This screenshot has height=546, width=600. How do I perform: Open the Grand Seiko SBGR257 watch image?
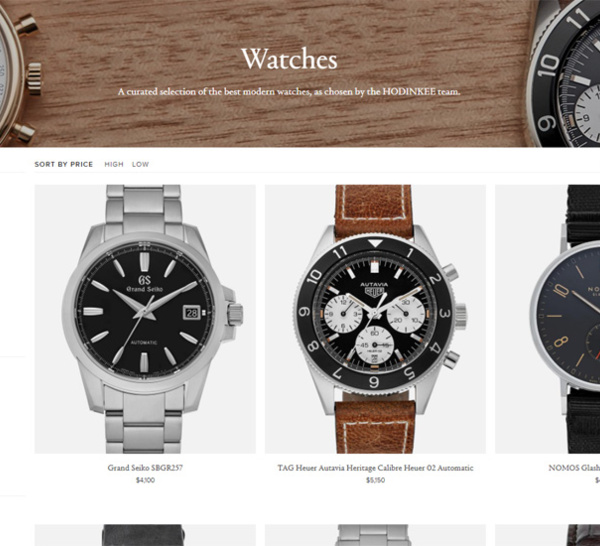point(145,319)
